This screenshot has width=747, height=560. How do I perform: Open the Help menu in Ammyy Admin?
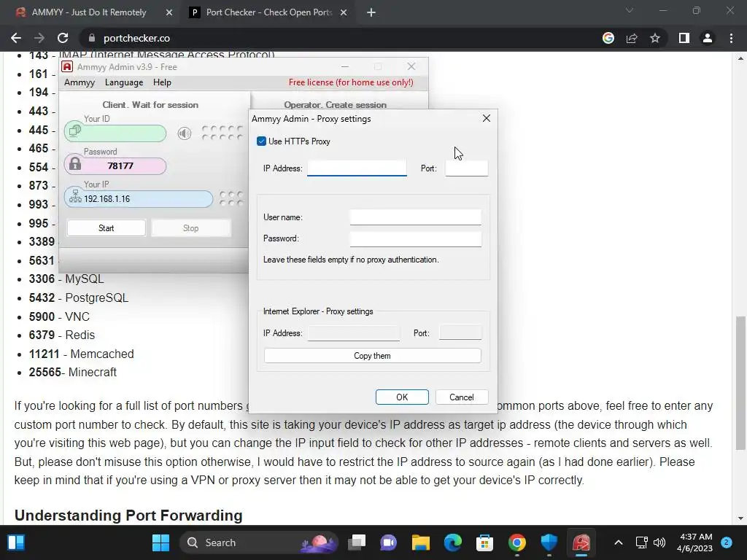[162, 82]
